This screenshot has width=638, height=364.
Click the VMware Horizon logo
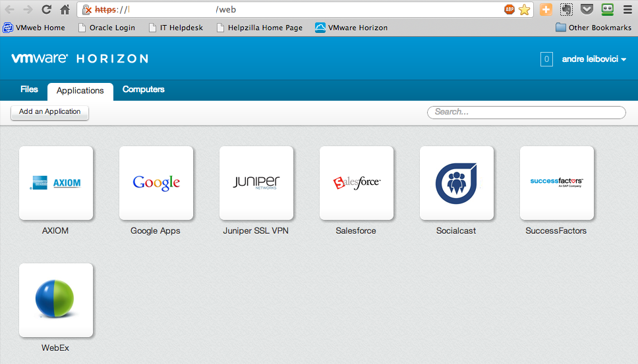[x=80, y=59]
